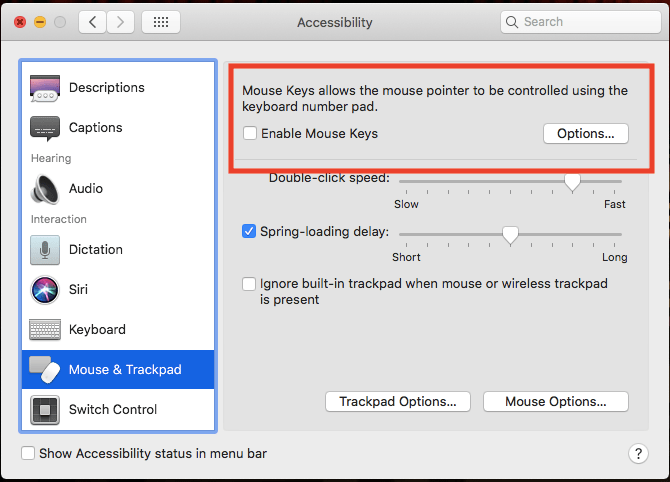Click the Audio speaker icon
The width and height of the screenshot is (670, 482).
pos(45,189)
